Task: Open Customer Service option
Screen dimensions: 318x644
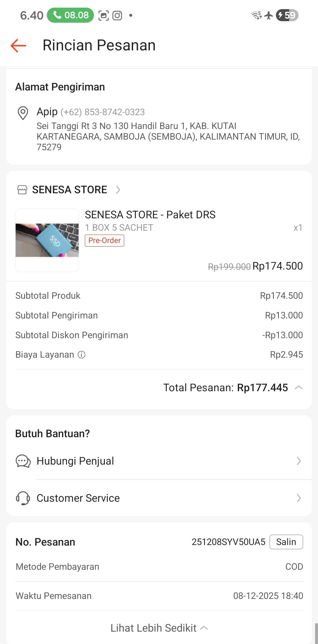Action: click(x=78, y=498)
